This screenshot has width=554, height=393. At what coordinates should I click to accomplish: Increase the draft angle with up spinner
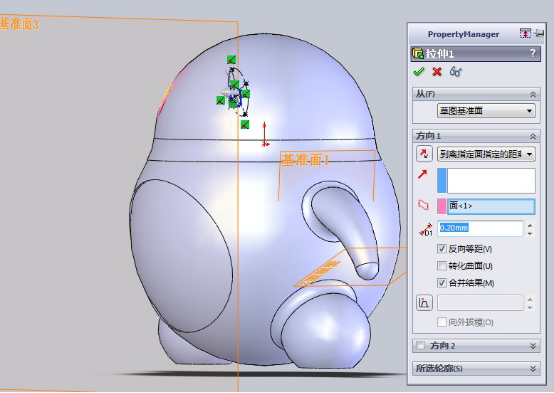pyautogui.click(x=530, y=299)
